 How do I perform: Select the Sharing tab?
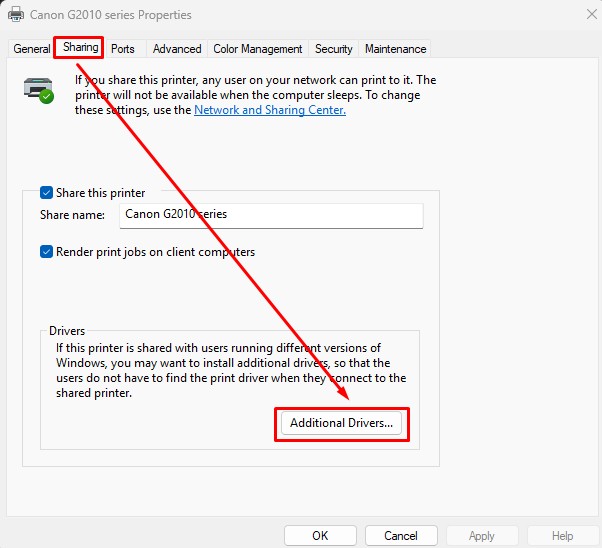(81, 47)
